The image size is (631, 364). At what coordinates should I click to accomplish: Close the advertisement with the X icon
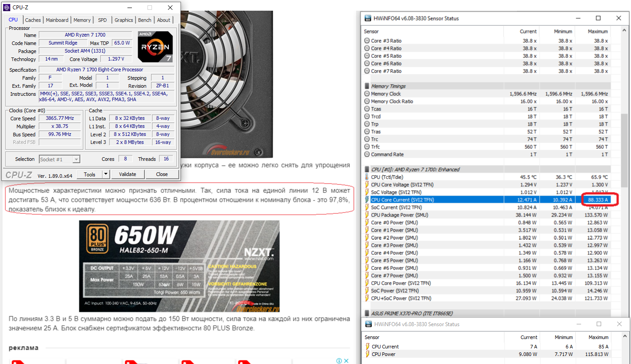(x=346, y=361)
